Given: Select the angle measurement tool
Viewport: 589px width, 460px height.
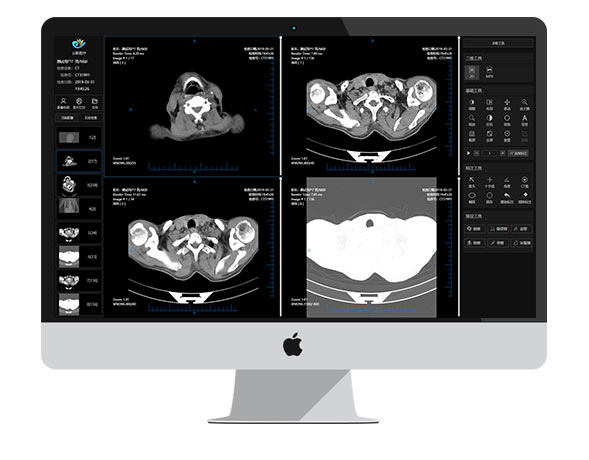Looking at the screenshot, I should pyautogui.click(x=507, y=182).
